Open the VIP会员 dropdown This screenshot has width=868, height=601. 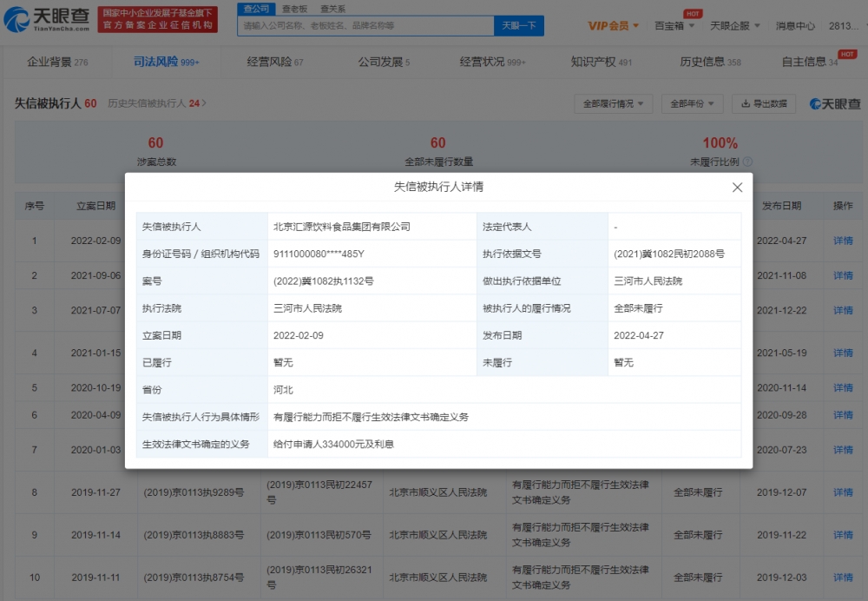tap(613, 25)
